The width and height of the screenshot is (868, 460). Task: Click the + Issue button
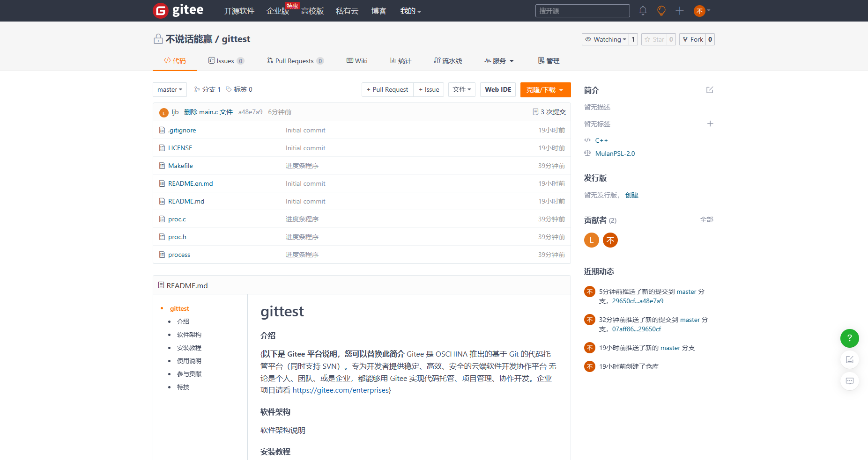pyautogui.click(x=429, y=89)
